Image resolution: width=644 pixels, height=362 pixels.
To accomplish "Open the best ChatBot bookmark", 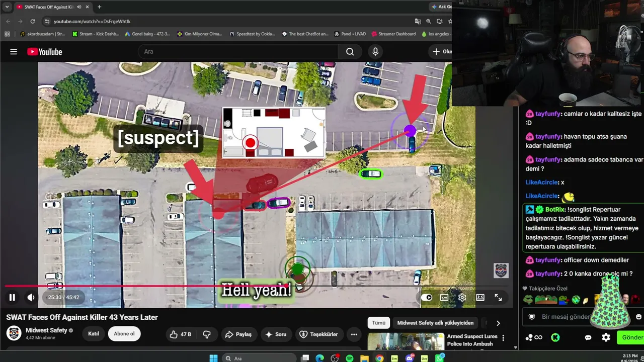I will tap(305, 34).
